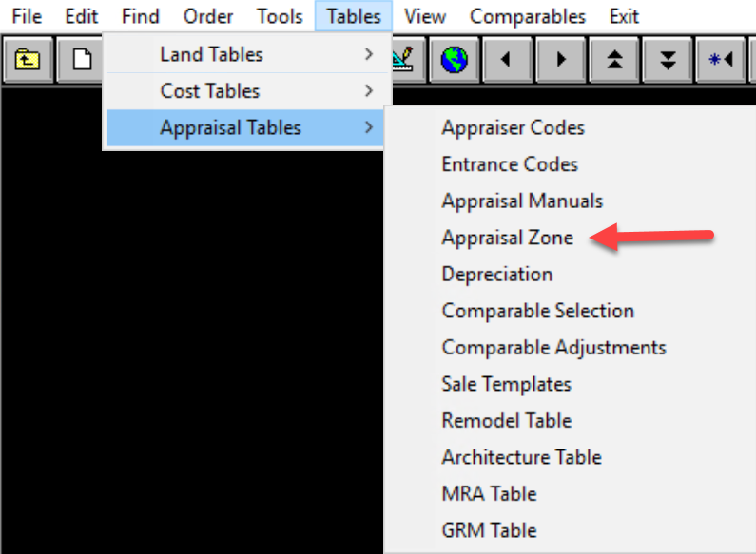Image resolution: width=756 pixels, height=554 pixels.
Task: Open the Comparables menu
Action: [528, 16]
